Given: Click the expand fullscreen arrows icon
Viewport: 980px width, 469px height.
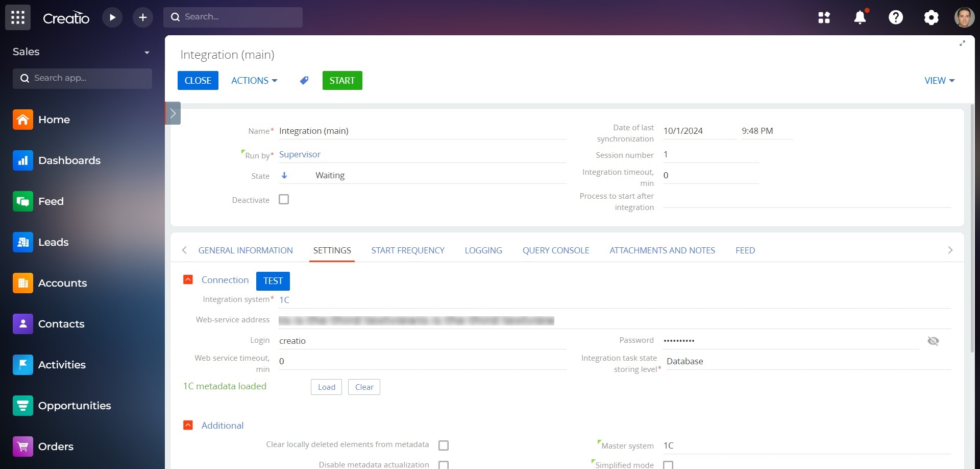Looking at the screenshot, I should coord(962,43).
